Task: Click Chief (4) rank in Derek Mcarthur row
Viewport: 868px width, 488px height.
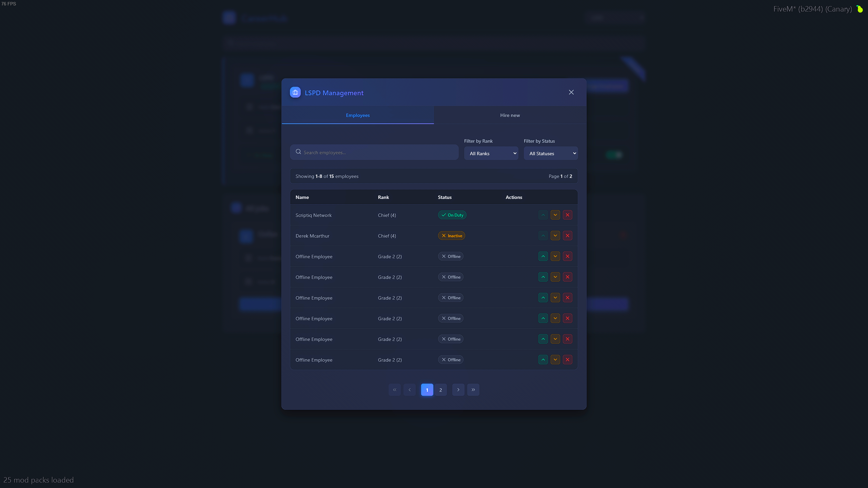Action: point(387,236)
